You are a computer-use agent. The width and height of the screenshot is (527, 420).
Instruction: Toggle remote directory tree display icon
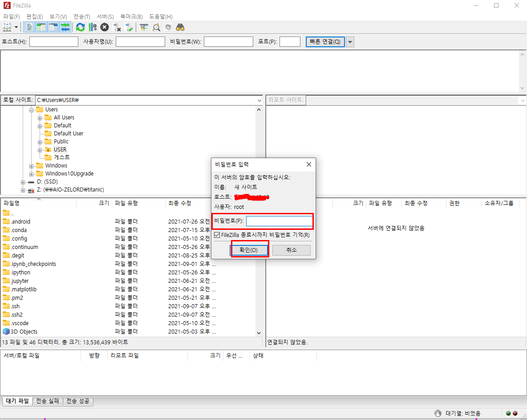coord(53,27)
